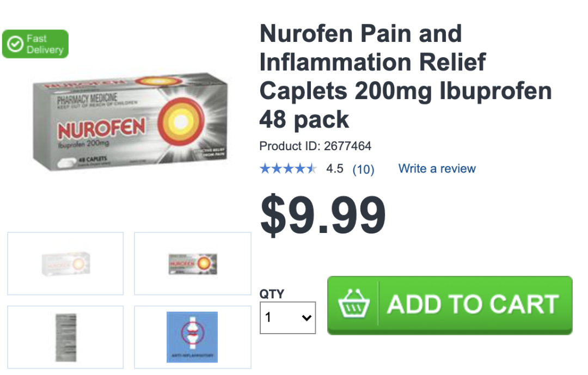588x375 pixels.
Task: Click the basket icon on Add to Cart
Action: point(354,304)
